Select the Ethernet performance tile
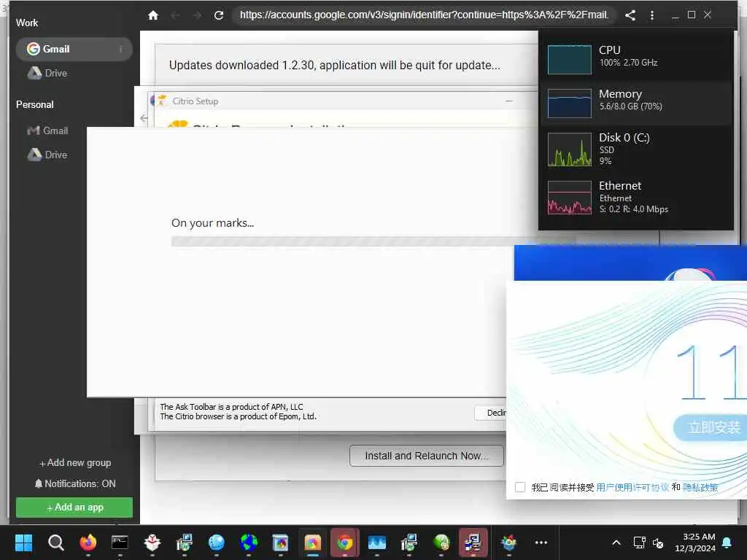 coord(636,197)
